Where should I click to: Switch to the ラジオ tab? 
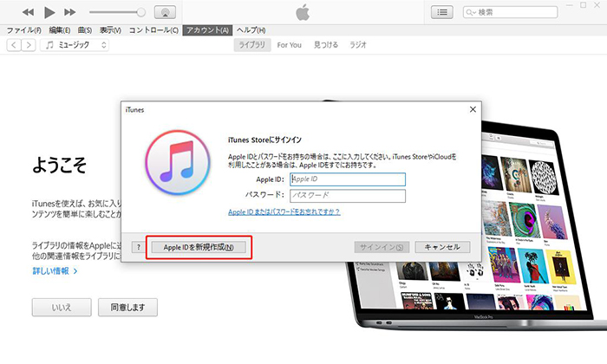click(358, 45)
